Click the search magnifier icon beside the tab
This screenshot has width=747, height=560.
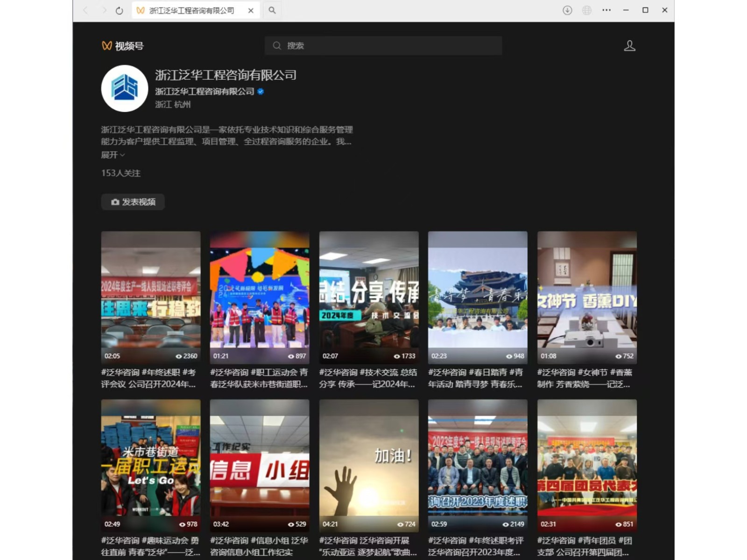pos(272,10)
